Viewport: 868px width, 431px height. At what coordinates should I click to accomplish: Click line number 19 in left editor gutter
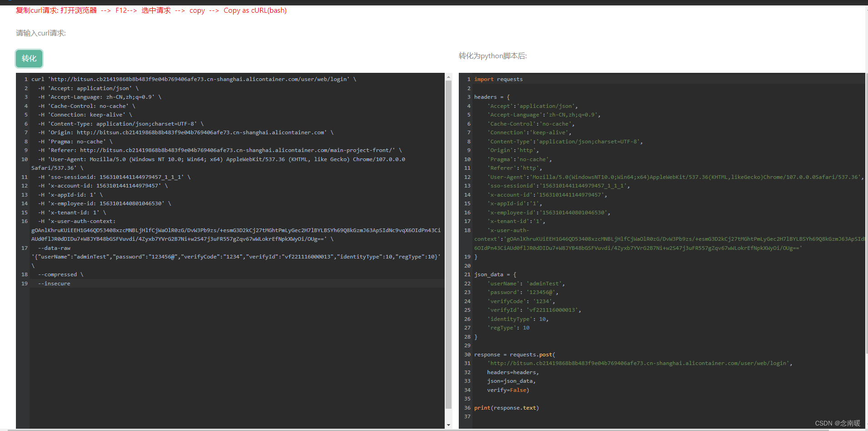pyautogui.click(x=25, y=284)
